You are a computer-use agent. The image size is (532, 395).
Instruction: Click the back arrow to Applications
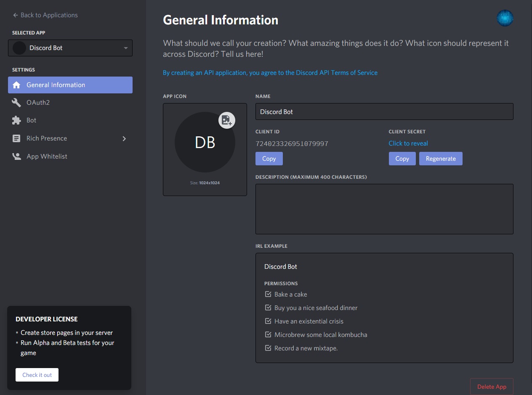pyautogui.click(x=16, y=15)
